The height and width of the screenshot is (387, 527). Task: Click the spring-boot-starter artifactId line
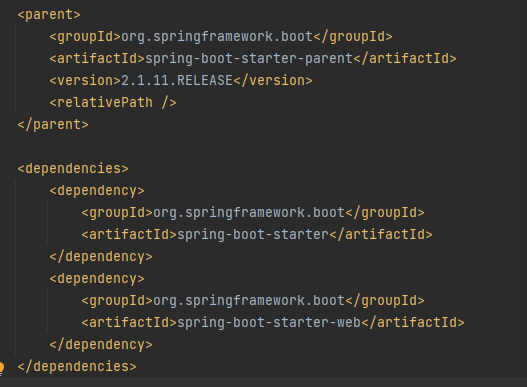pyautogui.click(x=257, y=235)
